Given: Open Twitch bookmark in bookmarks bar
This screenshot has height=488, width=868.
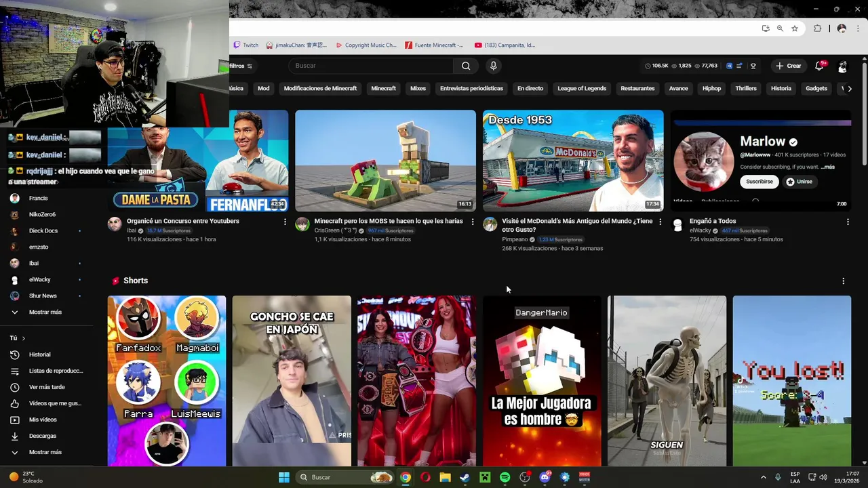Looking at the screenshot, I should 246,45.
